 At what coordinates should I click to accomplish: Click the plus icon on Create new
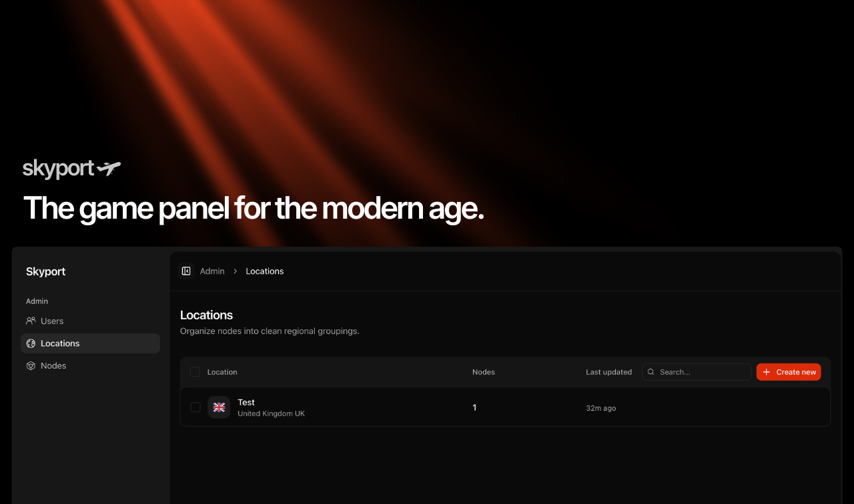[x=767, y=372]
